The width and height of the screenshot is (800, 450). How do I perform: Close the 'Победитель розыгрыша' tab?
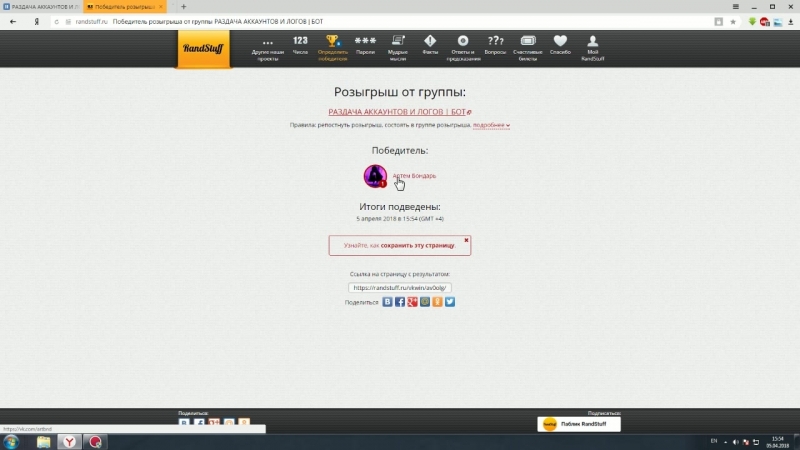[x=161, y=7]
